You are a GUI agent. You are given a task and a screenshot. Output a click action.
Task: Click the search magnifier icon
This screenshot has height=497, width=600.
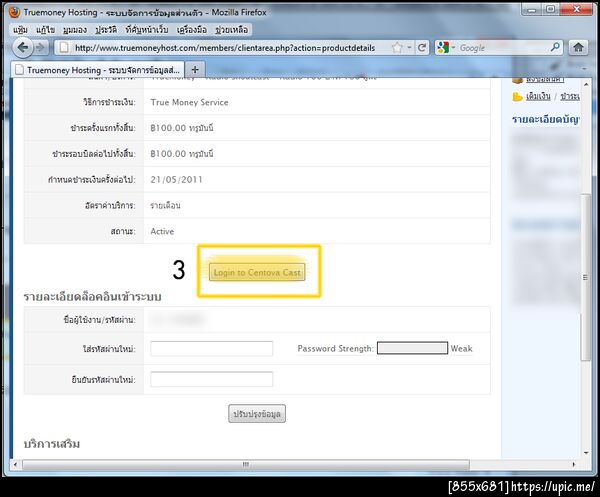pos(555,47)
